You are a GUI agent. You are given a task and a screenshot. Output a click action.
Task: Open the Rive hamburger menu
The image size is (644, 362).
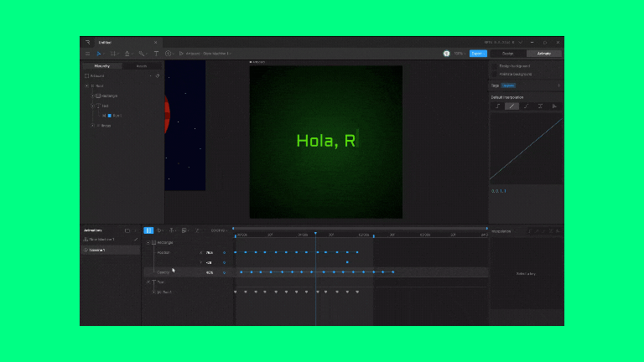[x=87, y=53]
